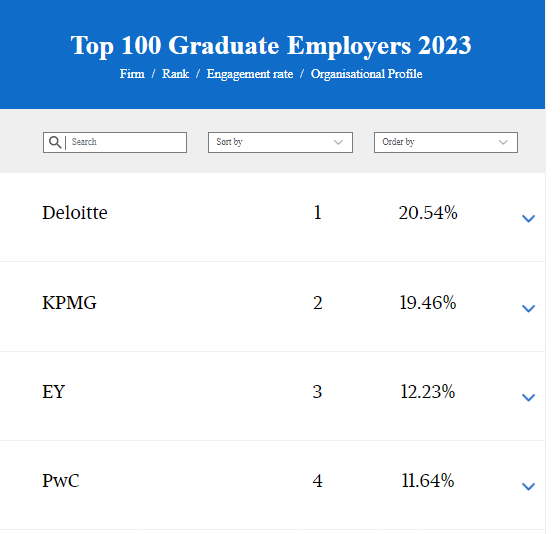The image size is (560, 534).
Task: Select the EY firm name
Action: coord(54,391)
